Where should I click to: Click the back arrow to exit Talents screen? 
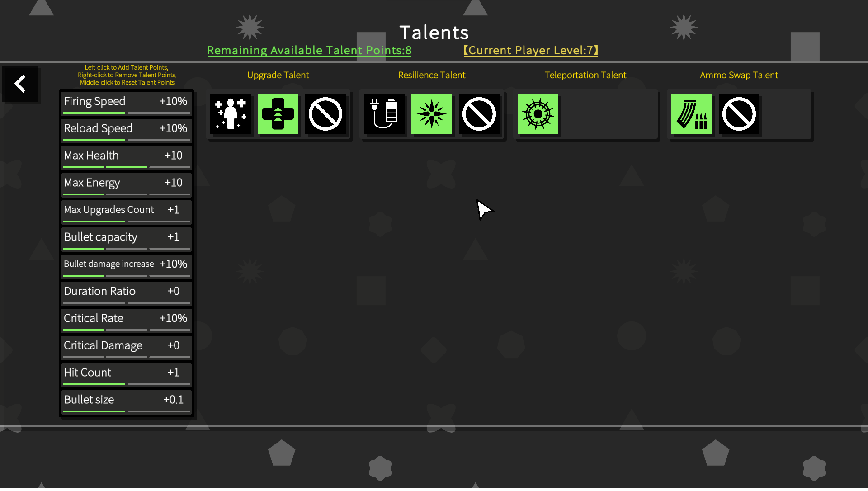21,84
